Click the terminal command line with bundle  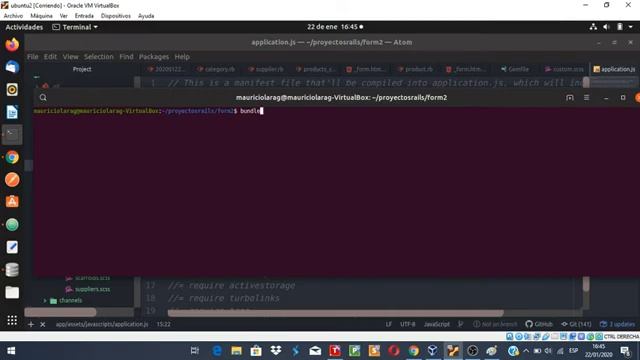click(148, 111)
